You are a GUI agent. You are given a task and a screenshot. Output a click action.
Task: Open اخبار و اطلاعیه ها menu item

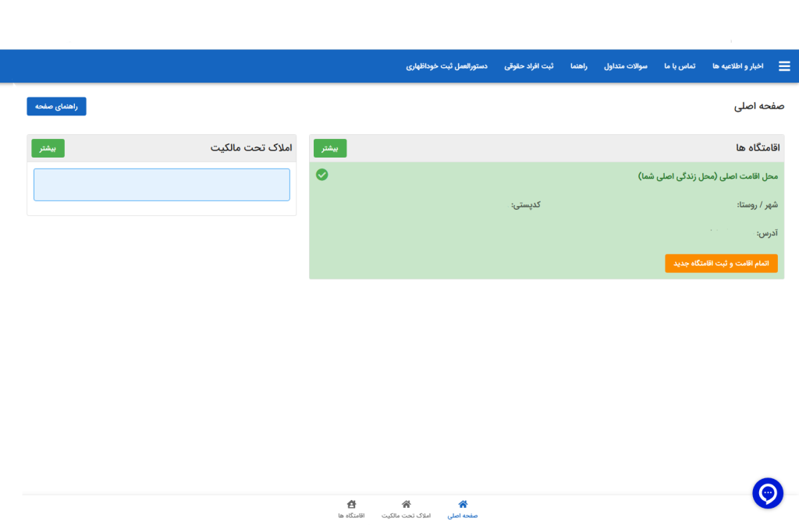click(x=737, y=66)
